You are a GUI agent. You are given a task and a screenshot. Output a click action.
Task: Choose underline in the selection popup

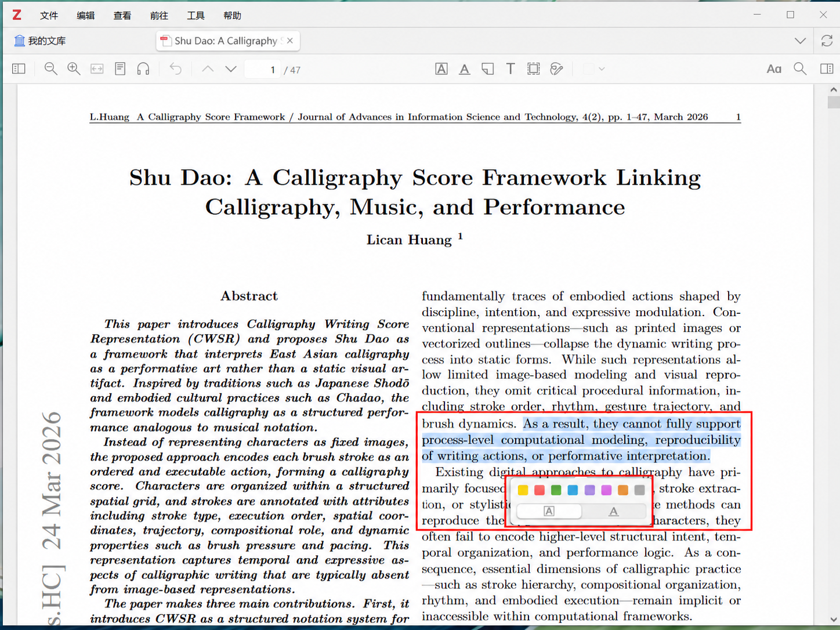pyautogui.click(x=614, y=511)
